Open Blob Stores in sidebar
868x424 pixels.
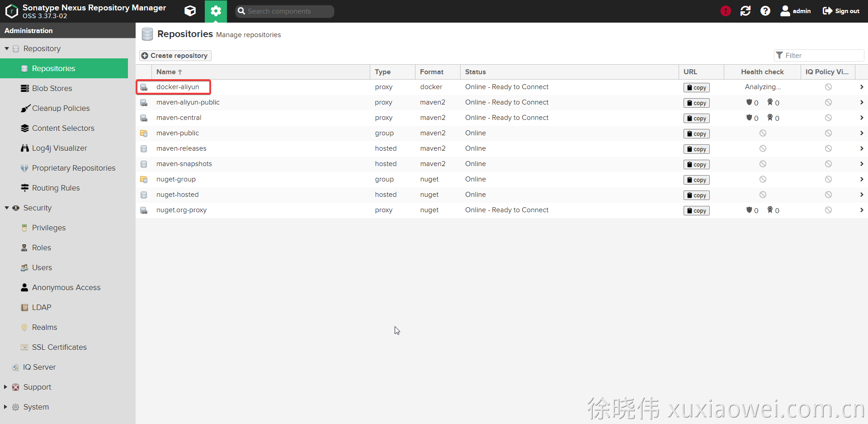tap(52, 88)
